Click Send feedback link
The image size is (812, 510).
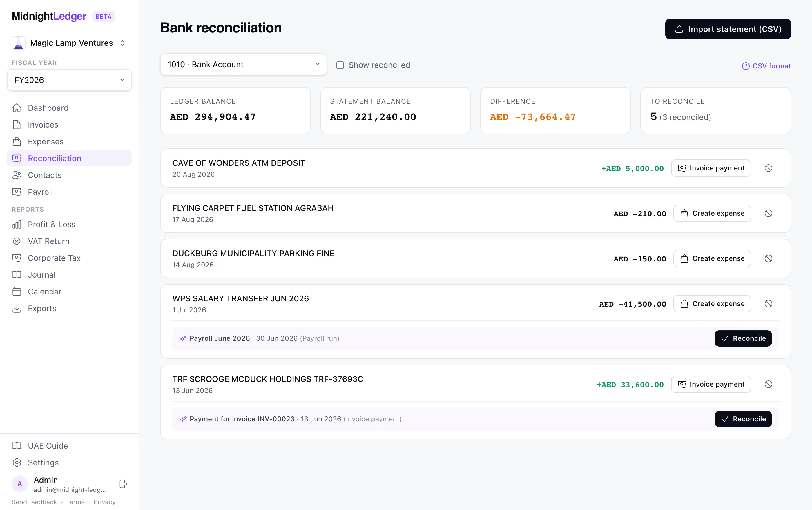(35, 502)
